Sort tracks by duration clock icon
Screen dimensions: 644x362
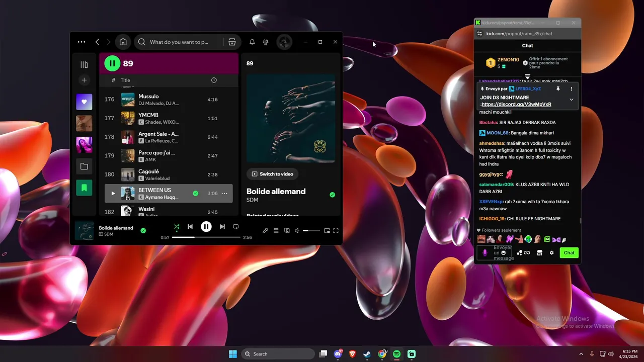214,80
